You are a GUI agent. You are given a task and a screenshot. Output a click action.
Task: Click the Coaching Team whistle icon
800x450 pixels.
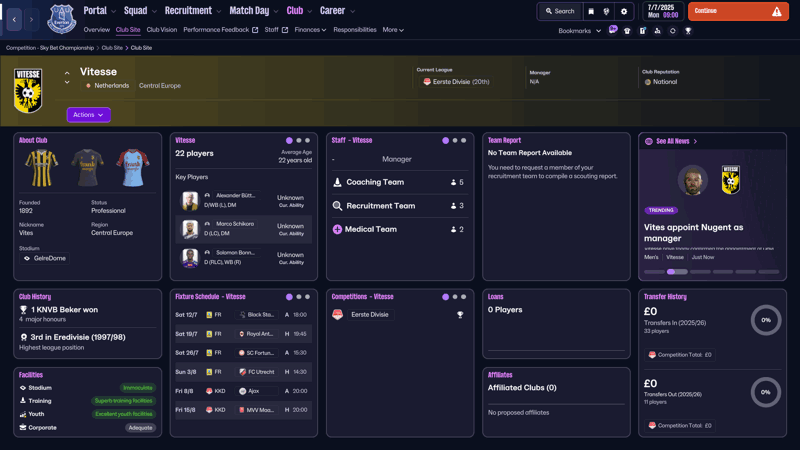(x=337, y=182)
